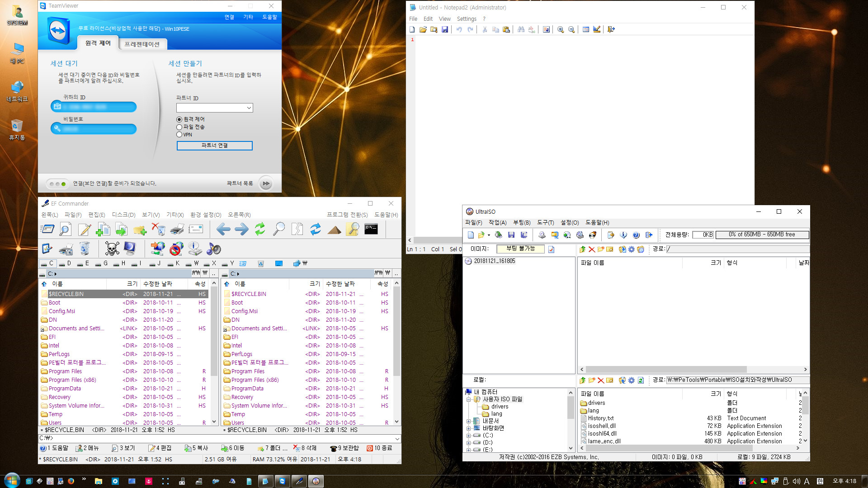Click the UltraISO gear settings icon in image pane toolbar
Image resolution: width=868 pixels, height=488 pixels.
[x=632, y=249]
